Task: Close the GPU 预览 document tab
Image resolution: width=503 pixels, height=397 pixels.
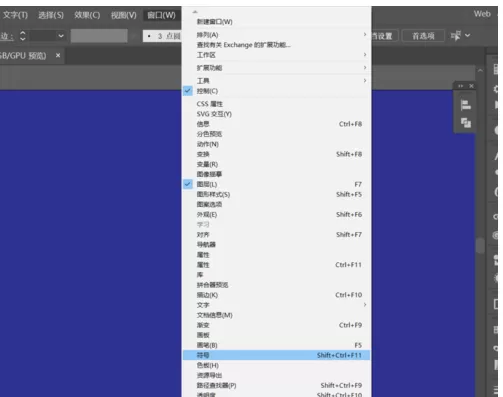Action: [x=58, y=55]
